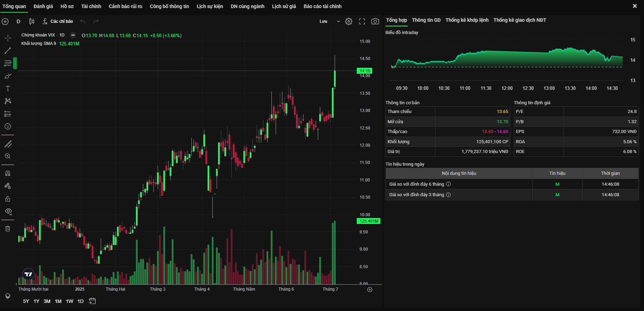The height and width of the screenshot is (311, 644).
Task: Select Thống kê giao dịch NĐT tab
Action: tap(520, 20)
